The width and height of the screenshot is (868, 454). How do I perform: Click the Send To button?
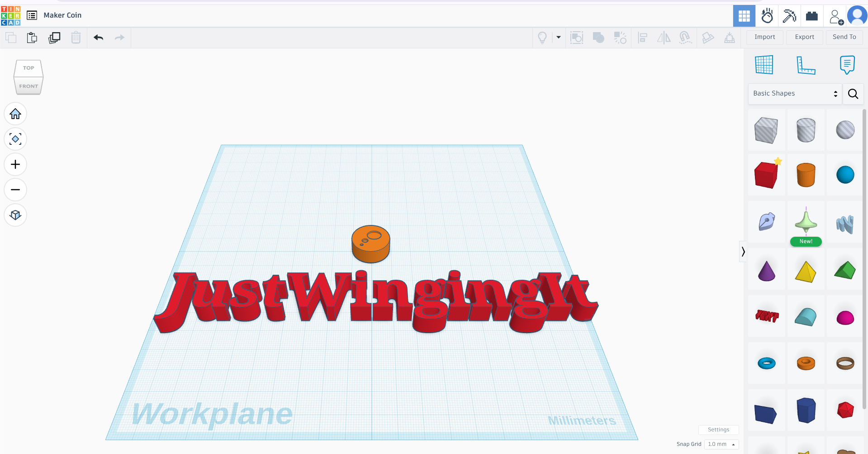[x=844, y=37]
